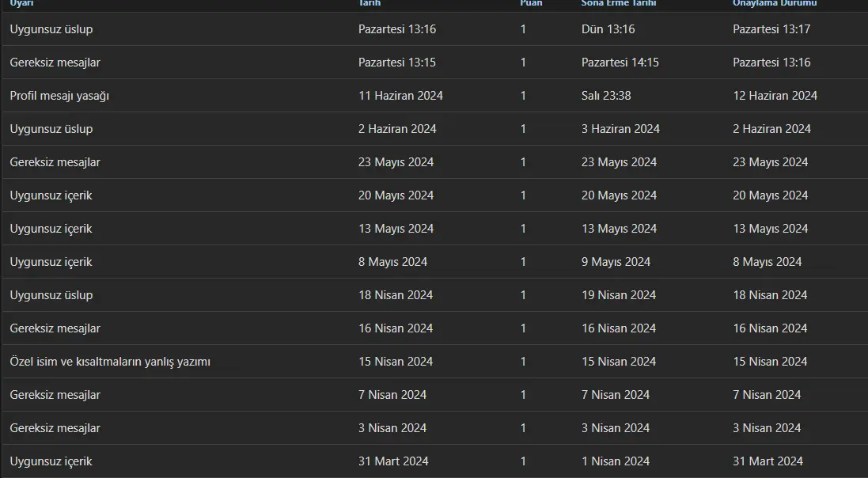The height and width of the screenshot is (478, 868).
Task: Click point value 1 in 'Profil mesajı yasağı' row
Action: pyautogui.click(x=523, y=96)
